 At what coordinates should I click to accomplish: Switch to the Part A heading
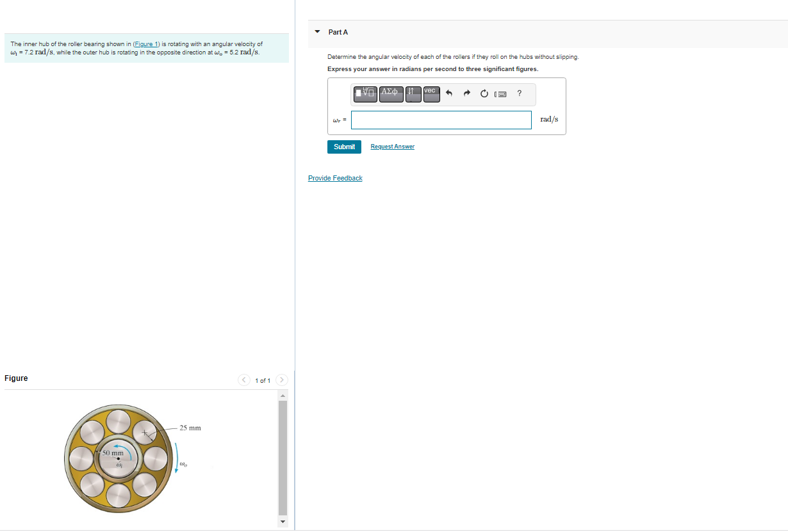point(337,31)
